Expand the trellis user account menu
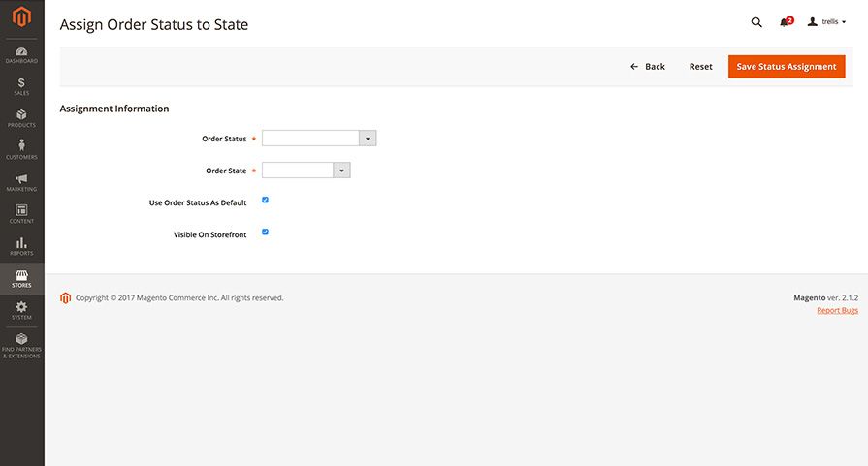868x466 pixels. (826, 22)
